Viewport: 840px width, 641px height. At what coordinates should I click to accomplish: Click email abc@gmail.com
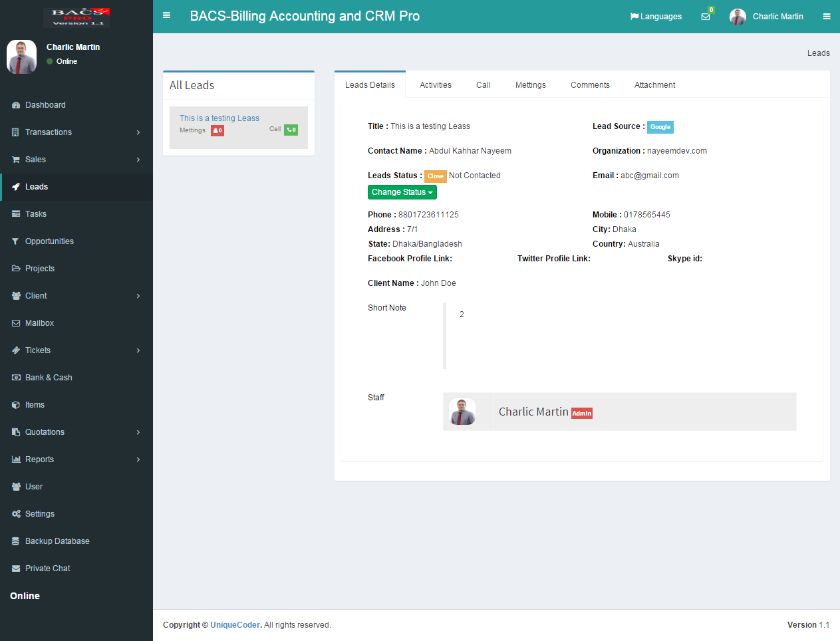pos(650,176)
